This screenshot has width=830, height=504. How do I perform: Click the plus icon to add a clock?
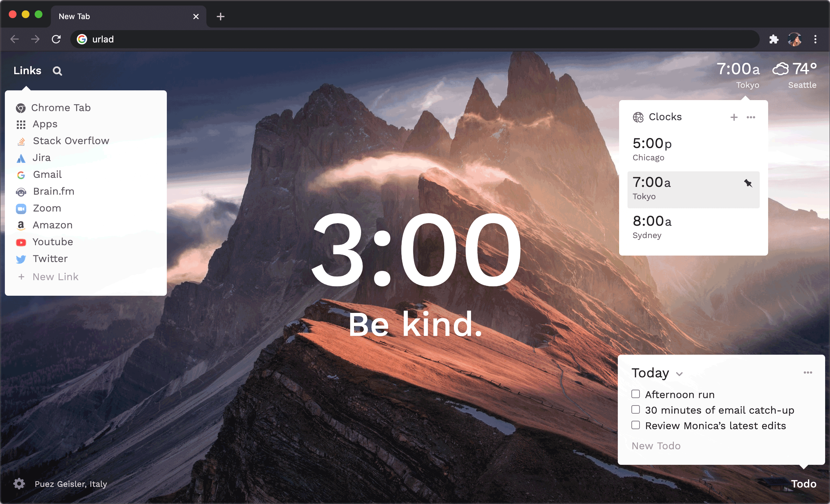pyautogui.click(x=734, y=117)
